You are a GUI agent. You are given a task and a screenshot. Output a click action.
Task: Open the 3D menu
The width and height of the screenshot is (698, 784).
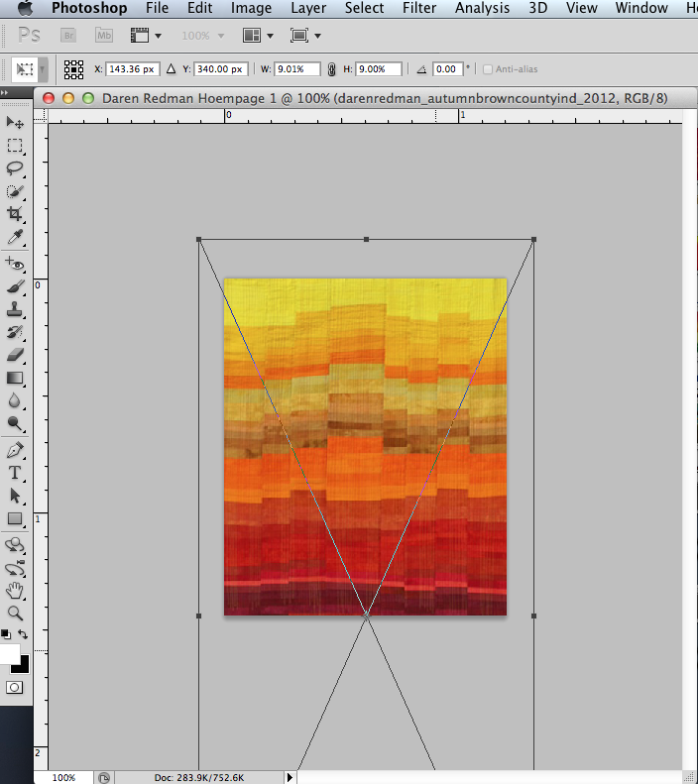538,8
